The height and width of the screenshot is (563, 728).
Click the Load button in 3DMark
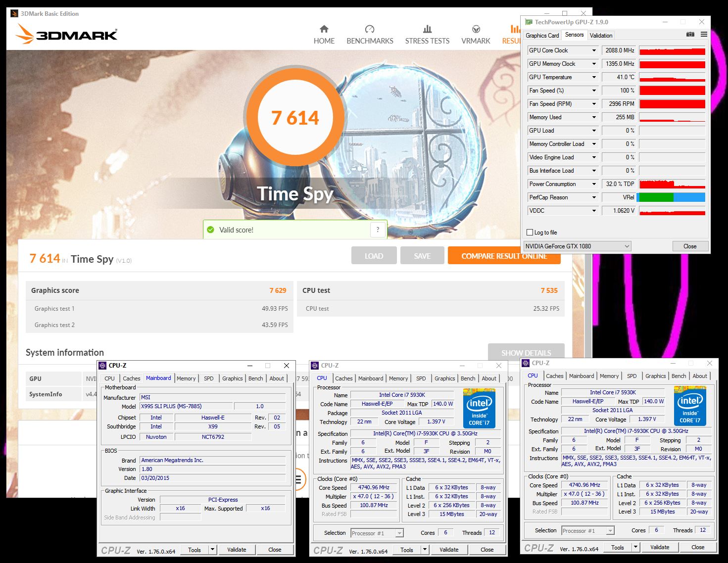374,256
